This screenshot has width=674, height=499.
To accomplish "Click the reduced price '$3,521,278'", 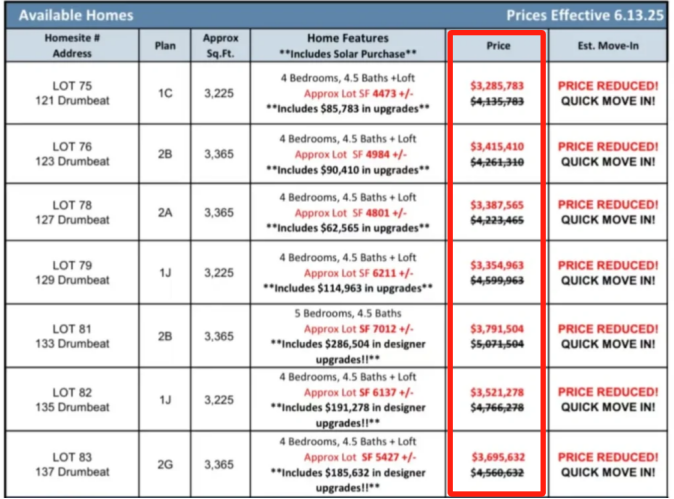I will [497, 392].
